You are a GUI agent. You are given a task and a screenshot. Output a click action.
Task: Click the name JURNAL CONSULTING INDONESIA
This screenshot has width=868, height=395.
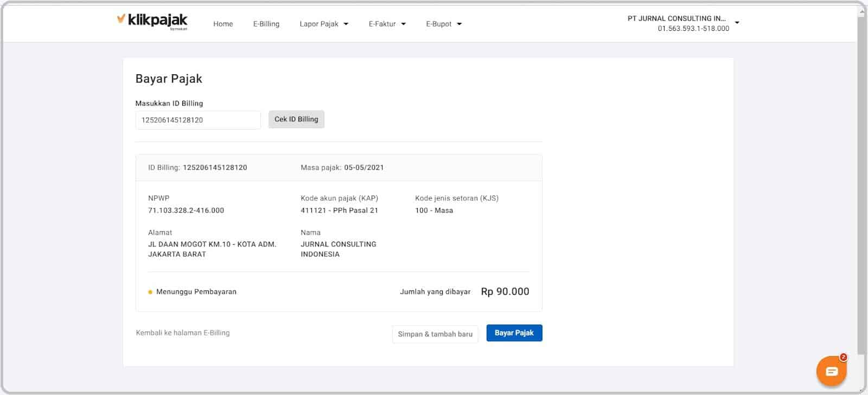click(x=339, y=249)
